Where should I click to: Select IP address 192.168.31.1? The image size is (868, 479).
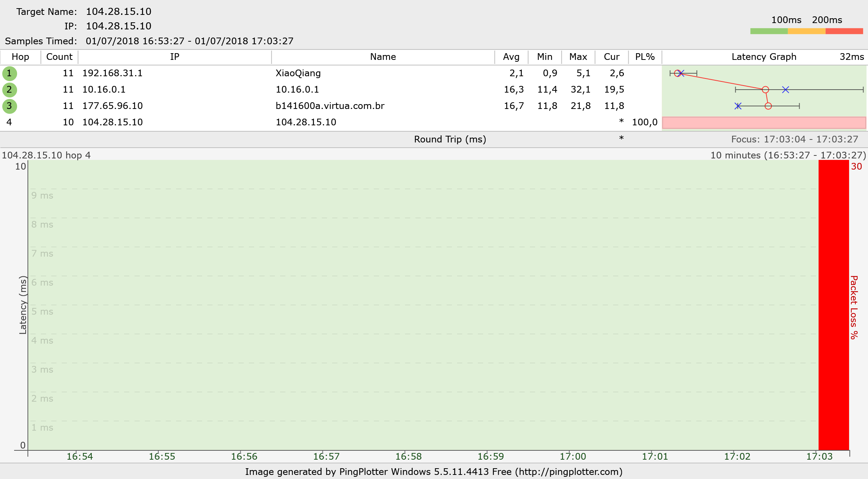[113, 73]
